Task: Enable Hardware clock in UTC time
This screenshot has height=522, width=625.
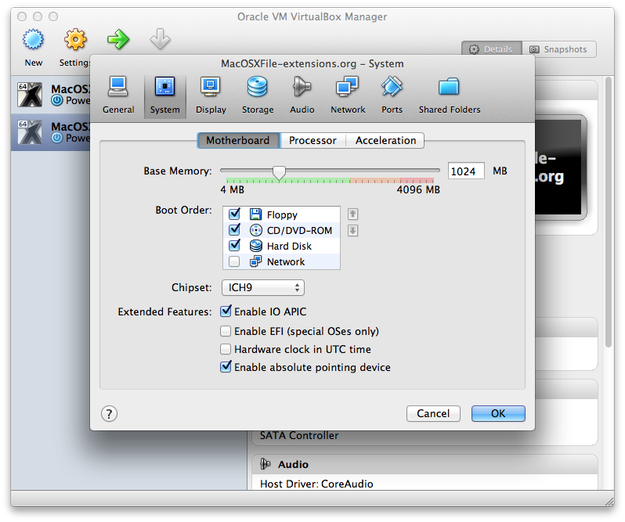Action: [x=226, y=349]
